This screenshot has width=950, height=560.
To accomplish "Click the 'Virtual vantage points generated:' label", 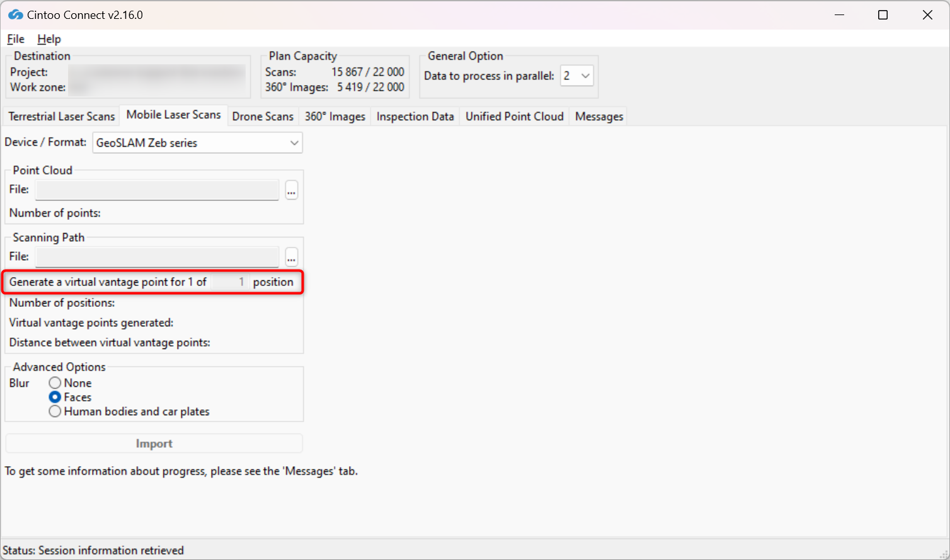I will (x=91, y=323).
